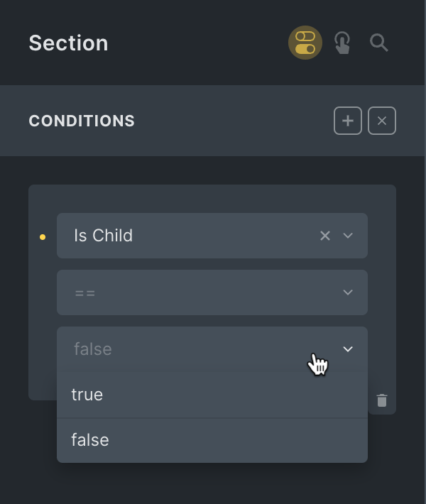Collapse the false value dropdown chevron

tap(348, 349)
